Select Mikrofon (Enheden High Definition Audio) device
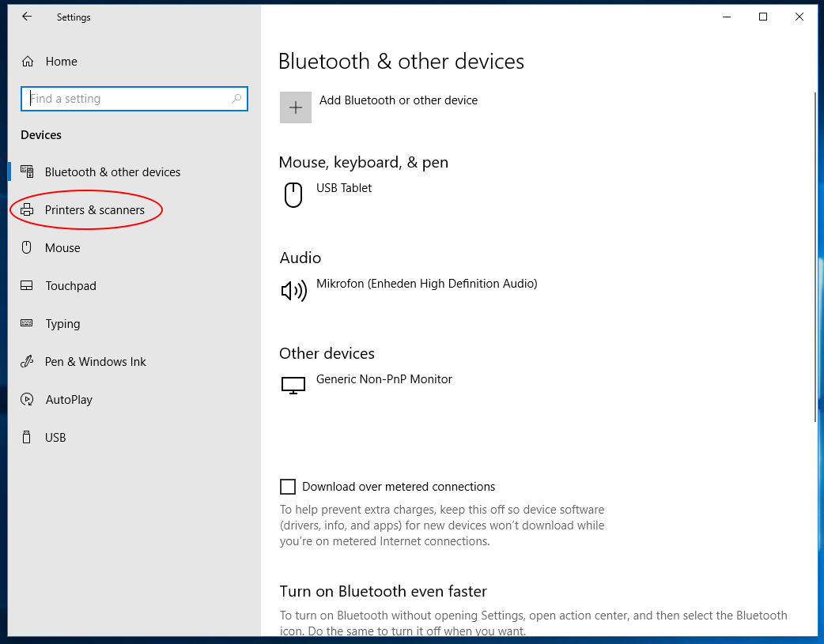Viewport: 824px width, 644px height. pyautogui.click(x=426, y=284)
